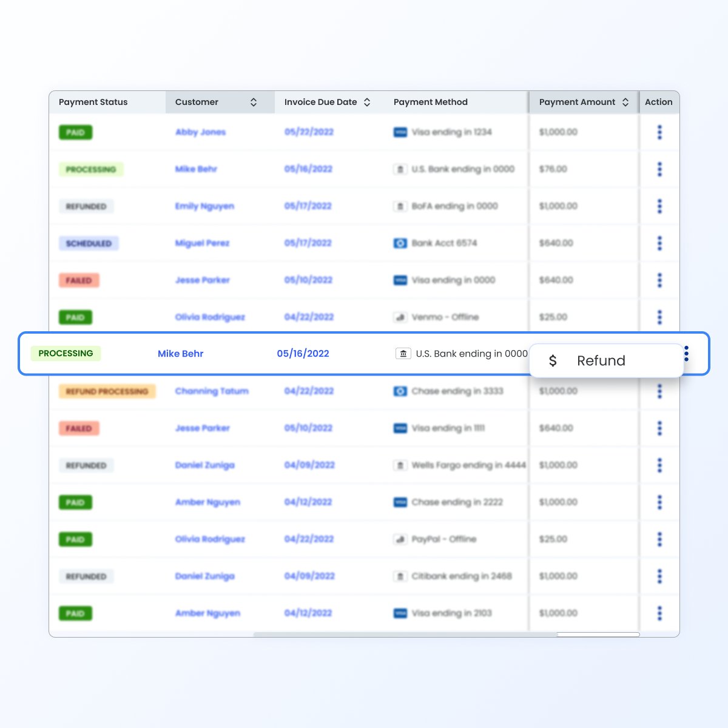Click the icon next to Venmo - Offline

(x=400, y=317)
